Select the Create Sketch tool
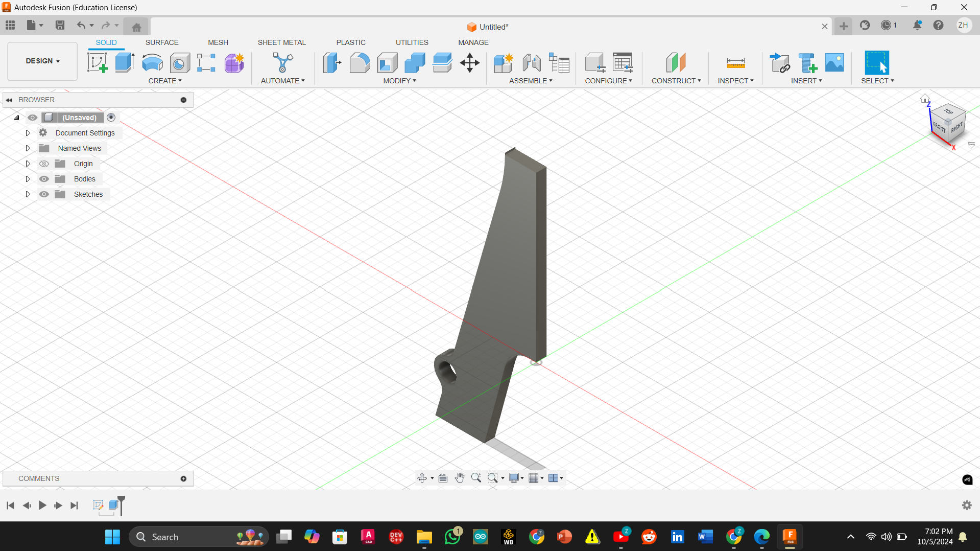Image resolution: width=980 pixels, height=551 pixels. tap(97, 63)
